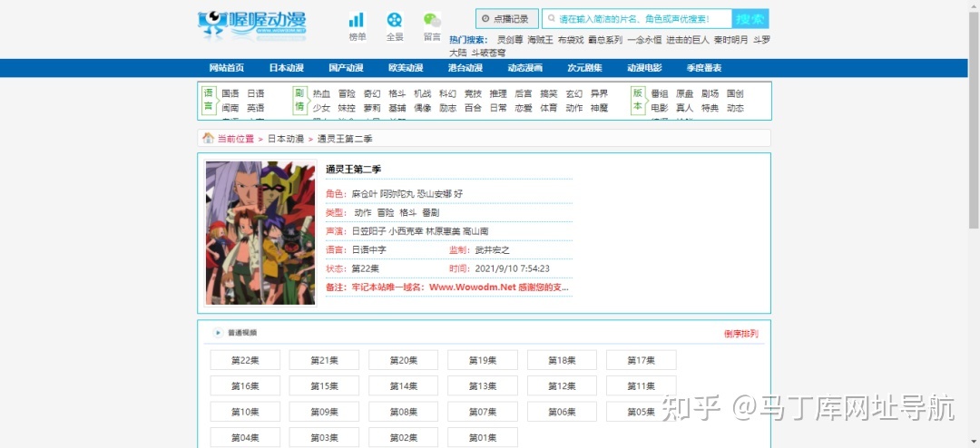
Task: Play episode 第08集
Action: [403, 412]
